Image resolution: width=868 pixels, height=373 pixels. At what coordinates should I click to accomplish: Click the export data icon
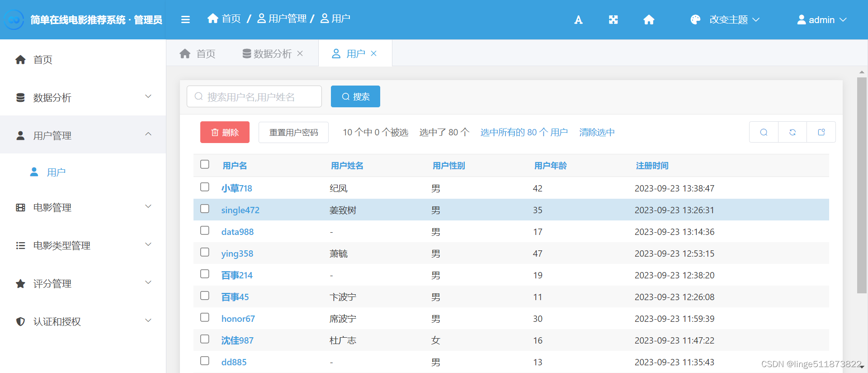coord(821,132)
